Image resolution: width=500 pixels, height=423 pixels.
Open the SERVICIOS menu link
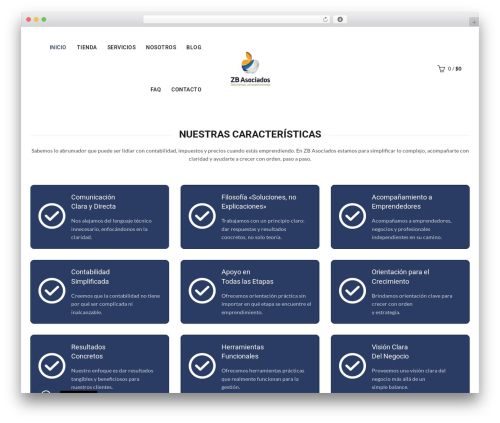(x=121, y=47)
